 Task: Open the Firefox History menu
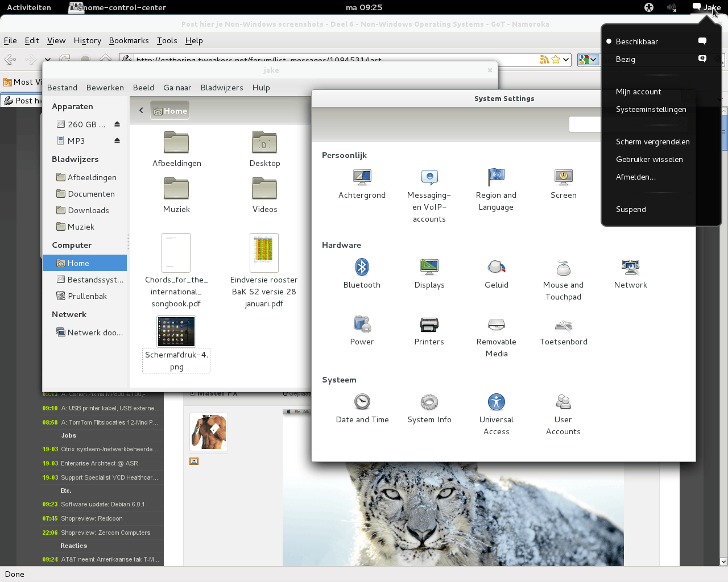[x=88, y=40]
